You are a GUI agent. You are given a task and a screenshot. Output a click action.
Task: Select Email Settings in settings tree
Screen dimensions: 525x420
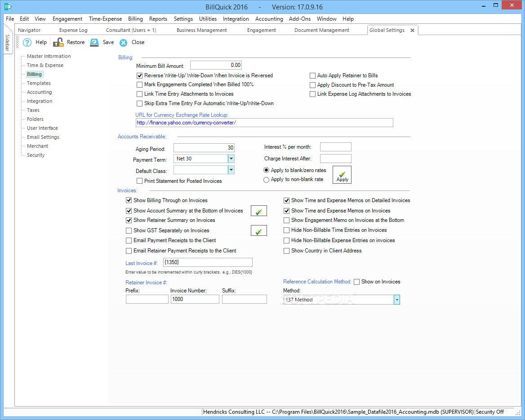43,137
